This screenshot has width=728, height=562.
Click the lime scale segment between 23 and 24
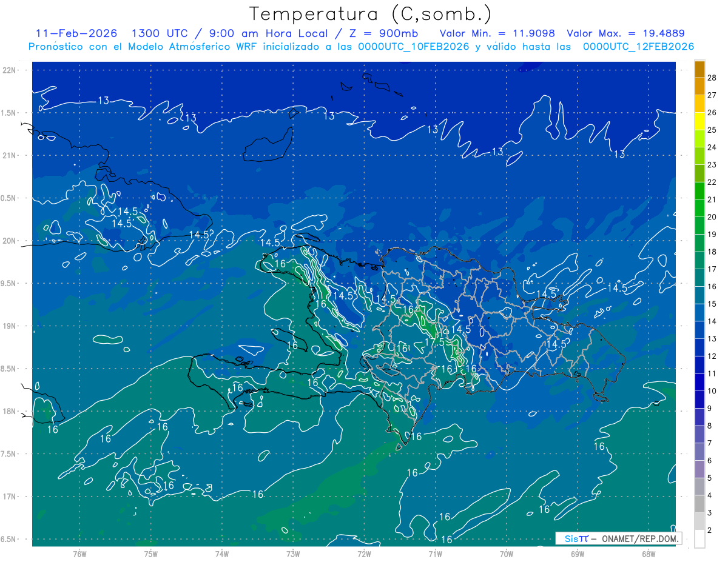coord(699,156)
